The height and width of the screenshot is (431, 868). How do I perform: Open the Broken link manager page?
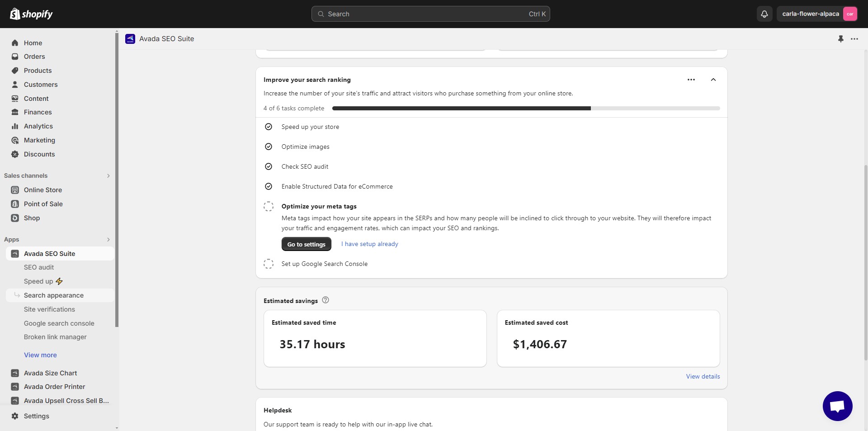55,337
